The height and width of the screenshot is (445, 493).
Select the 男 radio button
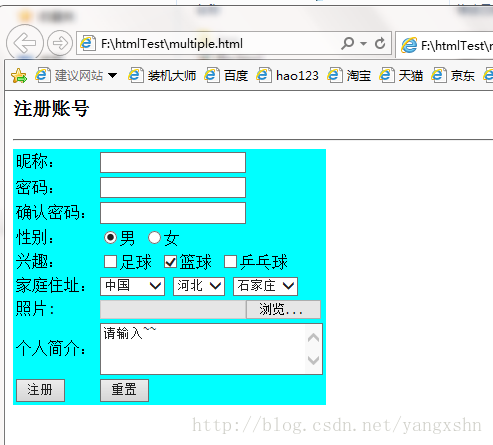click(x=110, y=238)
